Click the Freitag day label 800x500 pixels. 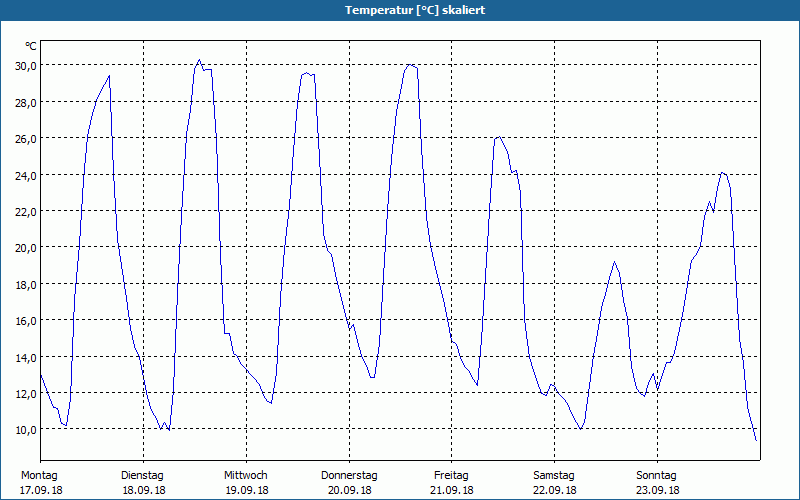point(451,476)
